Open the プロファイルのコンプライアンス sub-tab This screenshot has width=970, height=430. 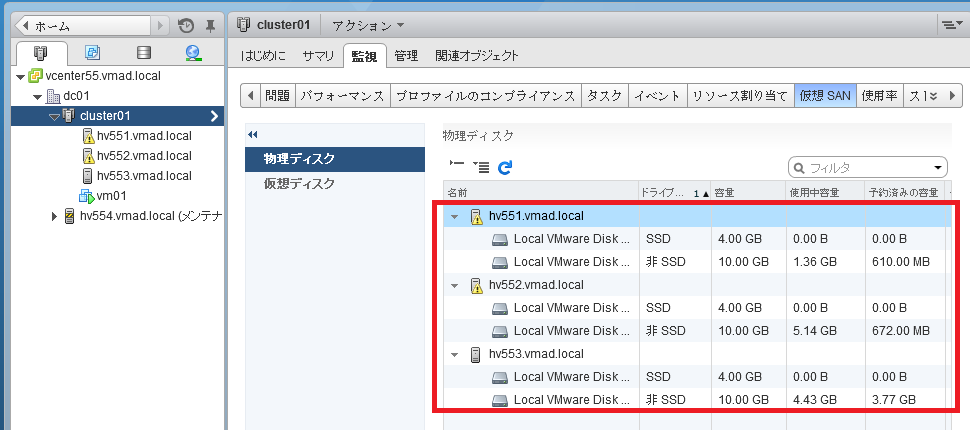[486, 96]
